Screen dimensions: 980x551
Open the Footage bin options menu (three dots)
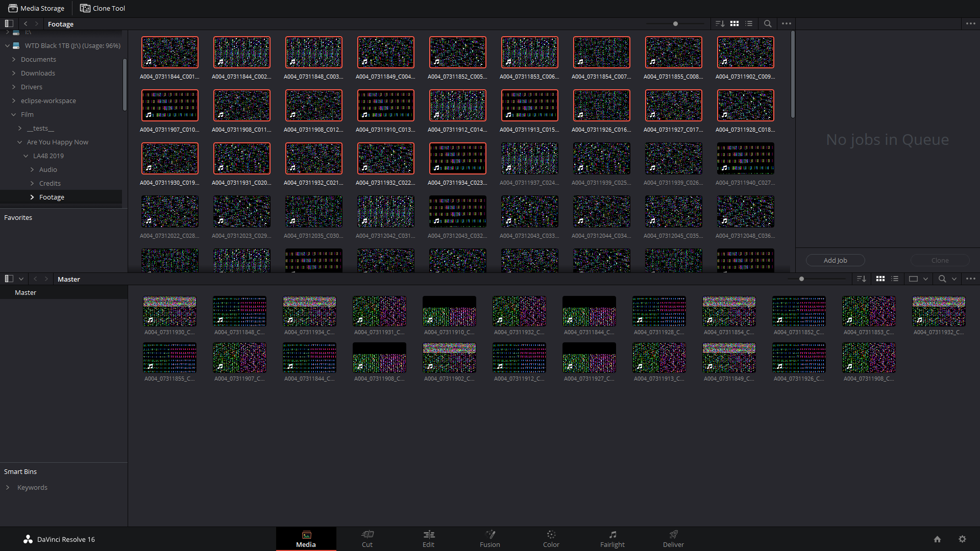[x=786, y=23]
